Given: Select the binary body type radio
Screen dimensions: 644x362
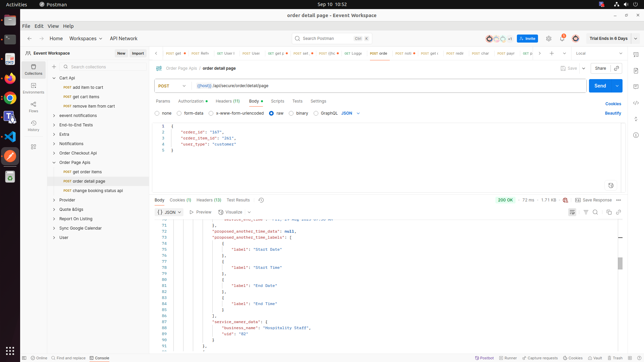Looking at the screenshot, I should (x=299, y=113).
